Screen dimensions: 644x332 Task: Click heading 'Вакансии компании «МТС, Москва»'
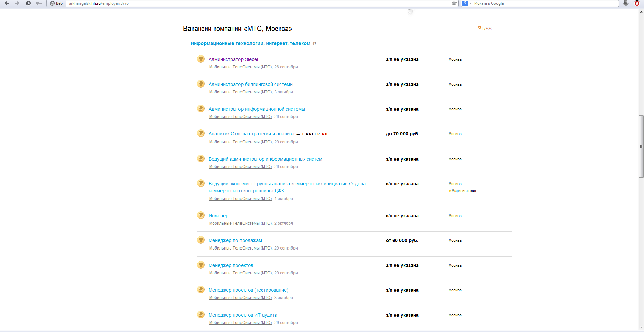click(237, 29)
